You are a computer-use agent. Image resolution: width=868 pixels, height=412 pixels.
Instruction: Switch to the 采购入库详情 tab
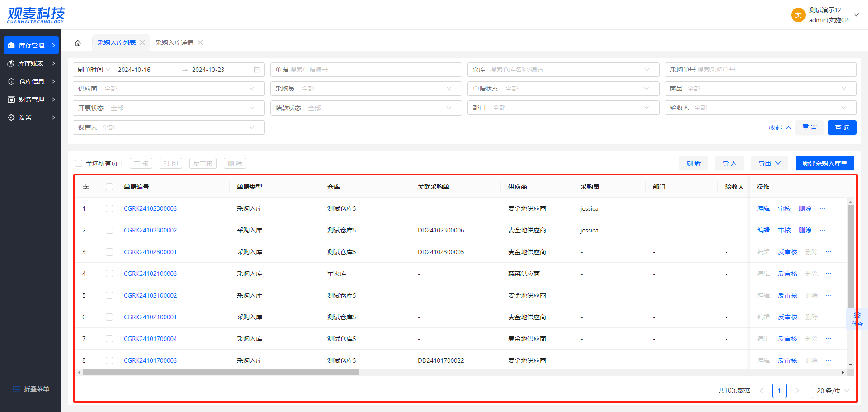pyautogui.click(x=175, y=43)
